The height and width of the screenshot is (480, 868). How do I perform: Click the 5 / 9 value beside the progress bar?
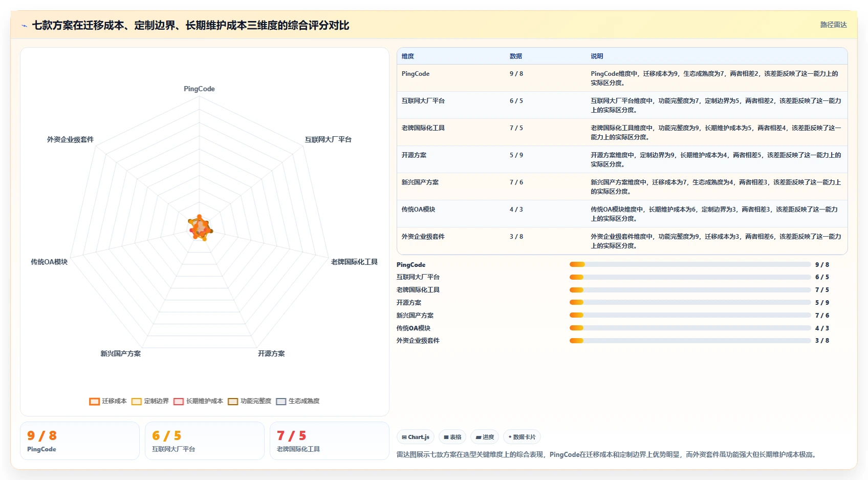[822, 303]
